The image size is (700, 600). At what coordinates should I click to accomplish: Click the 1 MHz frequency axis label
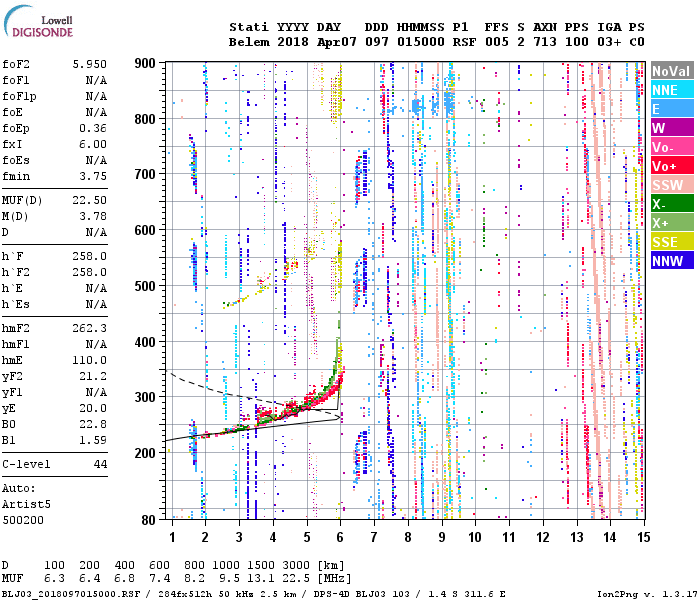(x=172, y=537)
